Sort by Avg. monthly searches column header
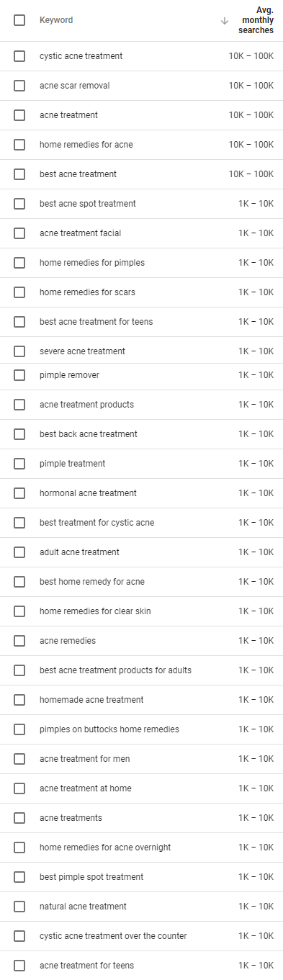Image resolution: width=283 pixels, height=980 pixels. (257, 20)
